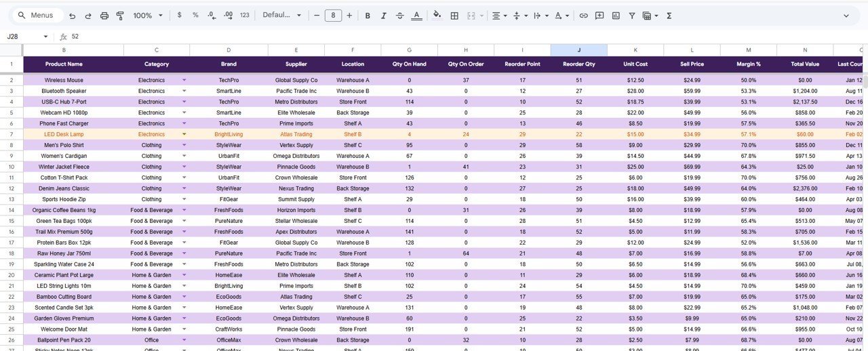
Task: Open the Default font dropdown
Action: click(x=281, y=16)
